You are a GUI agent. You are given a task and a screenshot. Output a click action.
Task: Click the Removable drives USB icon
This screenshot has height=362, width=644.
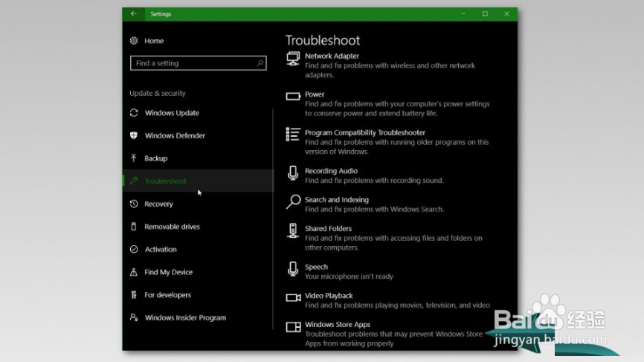click(x=134, y=227)
